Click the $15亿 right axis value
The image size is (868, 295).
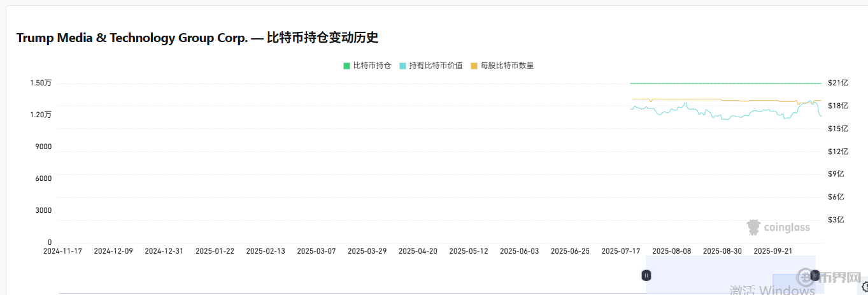[838, 129]
